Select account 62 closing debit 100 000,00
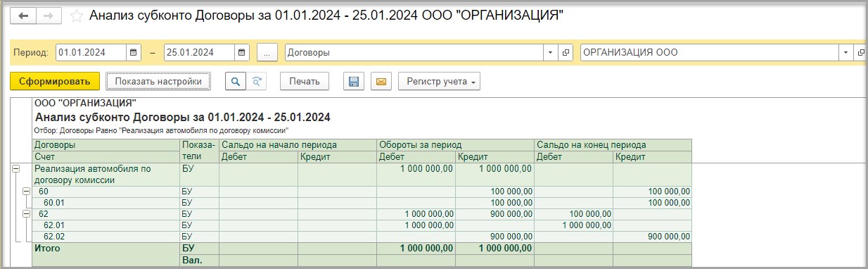 pos(573,213)
